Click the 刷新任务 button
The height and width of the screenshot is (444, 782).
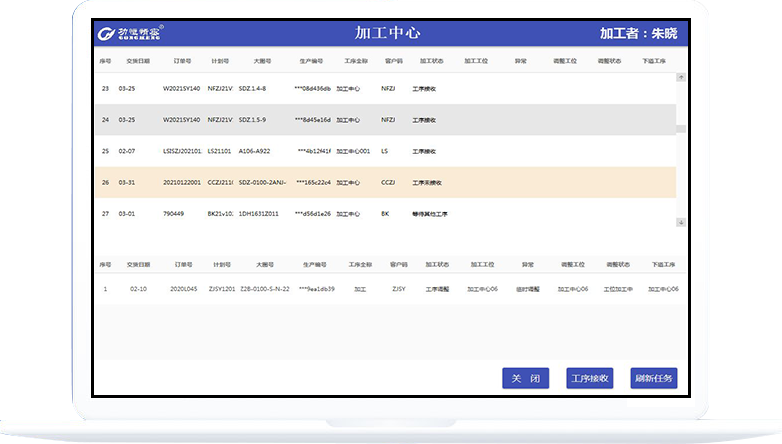point(654,379)
